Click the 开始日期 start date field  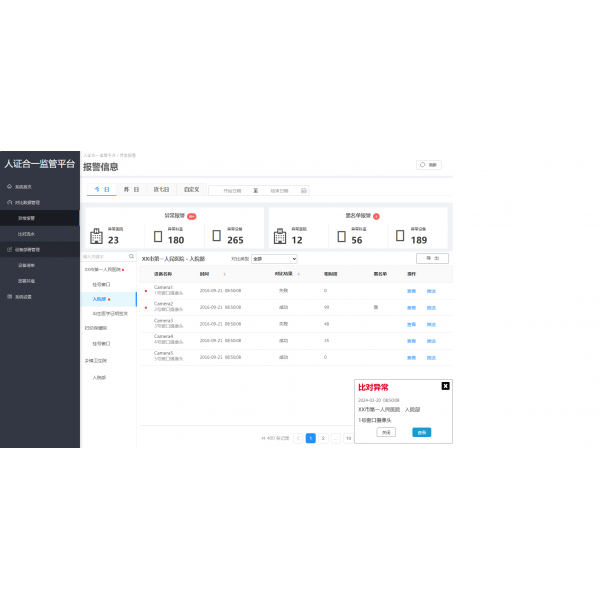(x=232, y=191)
